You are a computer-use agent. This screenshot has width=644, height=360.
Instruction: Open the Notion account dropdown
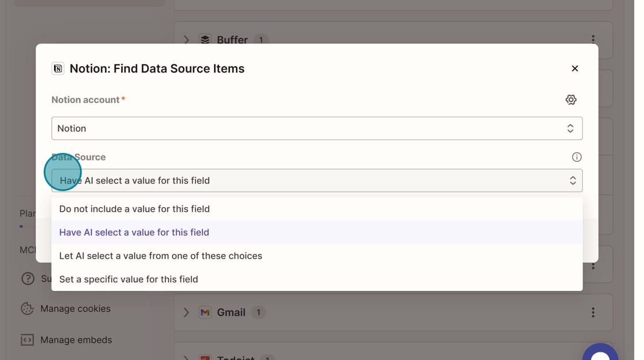(317, 128)
